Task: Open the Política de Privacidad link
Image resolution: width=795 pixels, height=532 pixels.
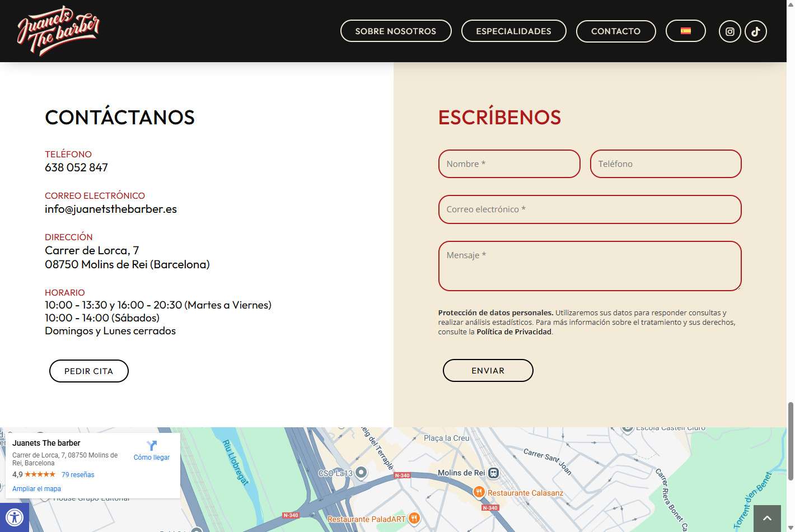Action: pos(513,332)
